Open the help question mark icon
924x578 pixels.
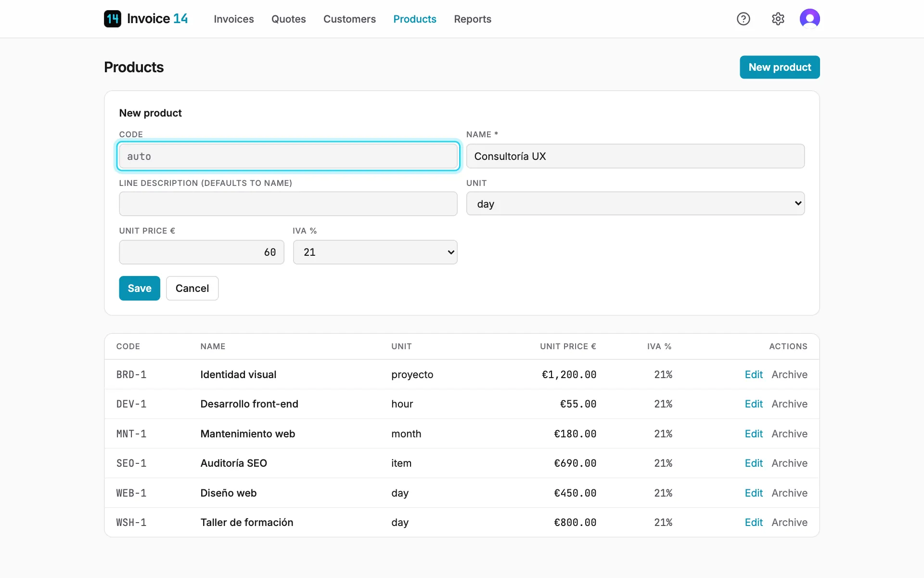click(x=744, y=19)
